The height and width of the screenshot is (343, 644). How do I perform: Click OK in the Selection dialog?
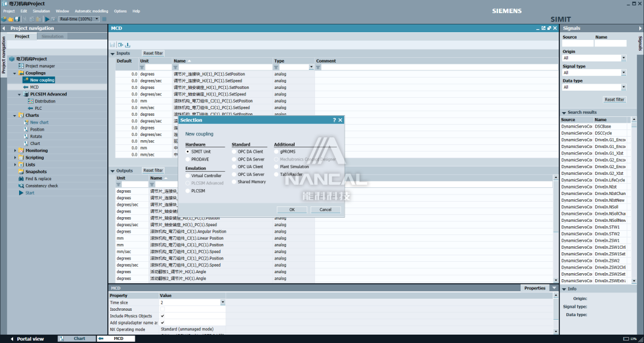tap(292, 209)
